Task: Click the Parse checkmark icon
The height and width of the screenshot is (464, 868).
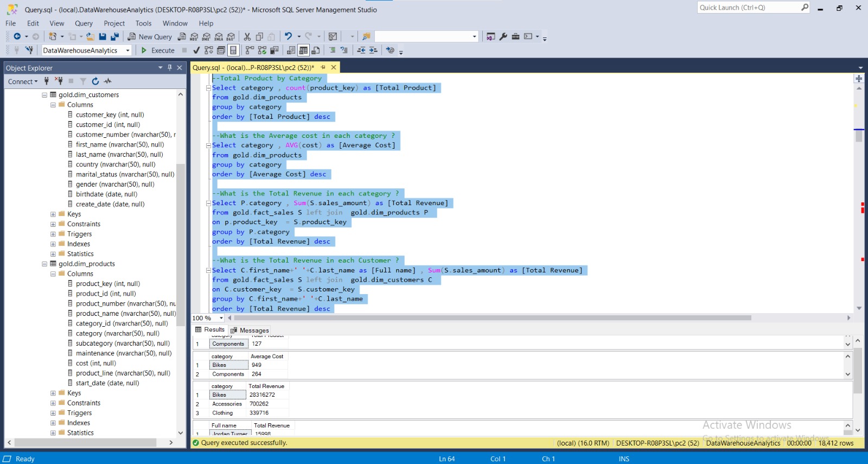Action: 196,50
